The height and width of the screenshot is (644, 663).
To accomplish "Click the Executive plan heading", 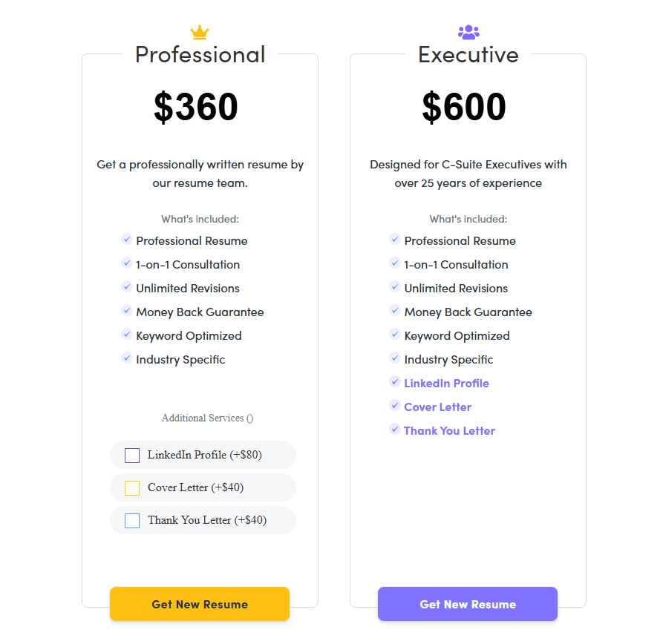I will coord(468,55).
